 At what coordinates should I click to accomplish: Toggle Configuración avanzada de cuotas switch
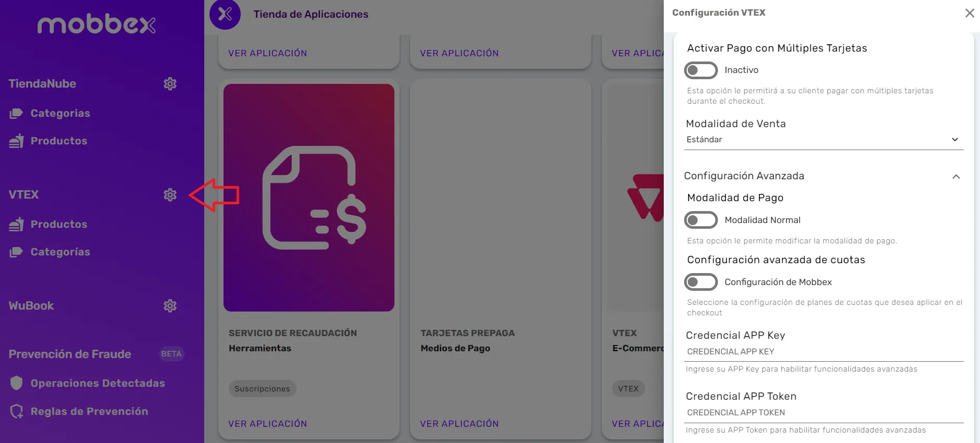tap(701, 282)
